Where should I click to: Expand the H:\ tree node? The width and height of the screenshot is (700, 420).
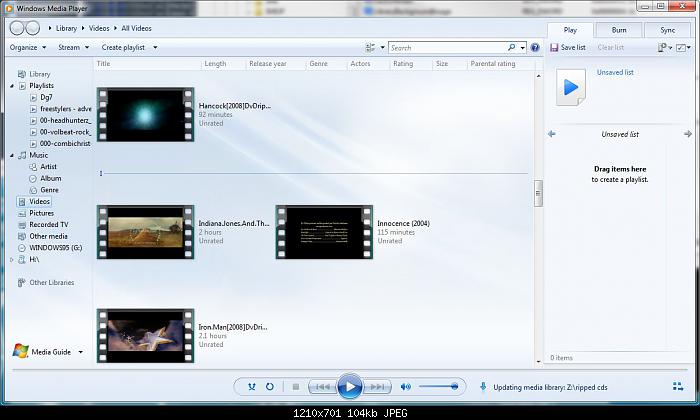point(12,259)
